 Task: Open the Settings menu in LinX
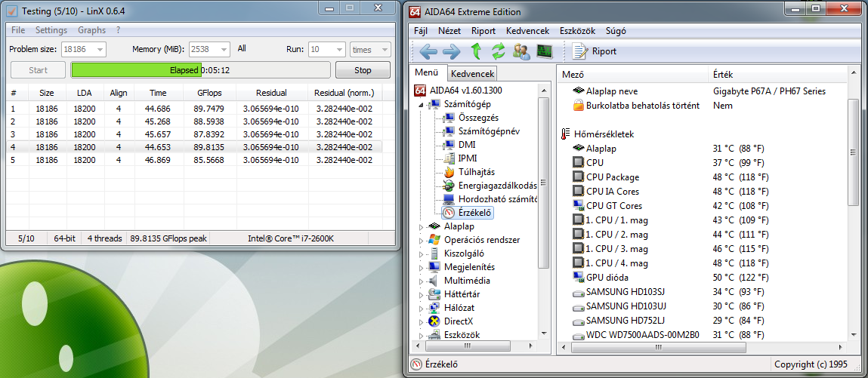click(x=51, y=30)
